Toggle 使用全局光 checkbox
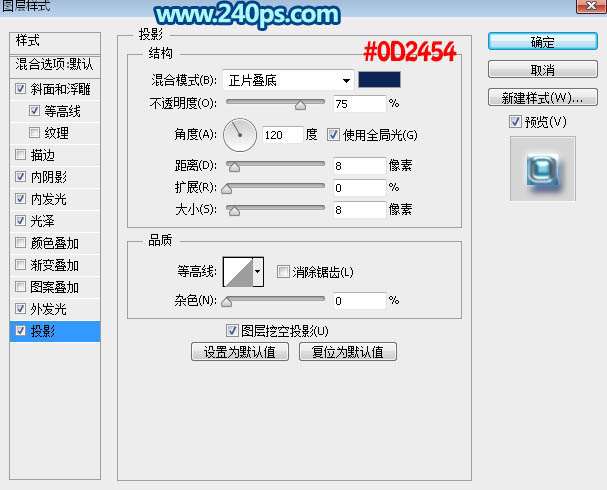Screen dimensions: 607x490 click(333, 135)
